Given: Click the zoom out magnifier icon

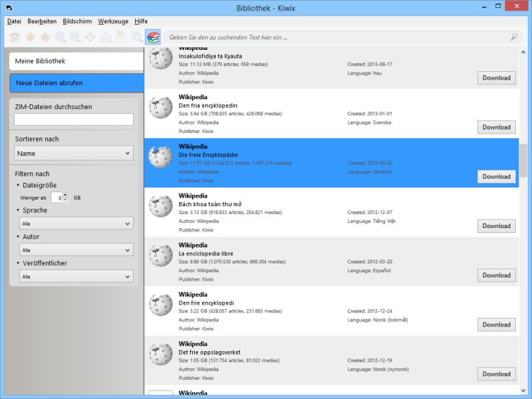Looking at the screenshot, I should click(x=75, y=37).
